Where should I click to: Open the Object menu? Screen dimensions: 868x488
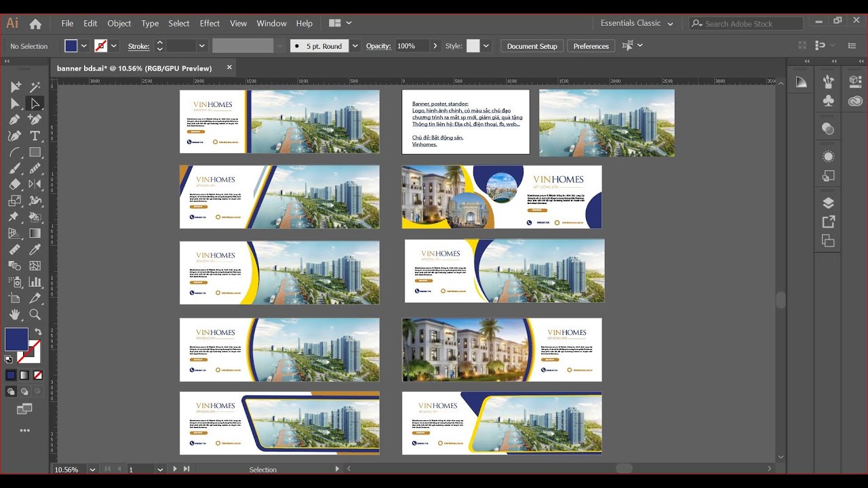pyautogui.click(x=119, y=23)
